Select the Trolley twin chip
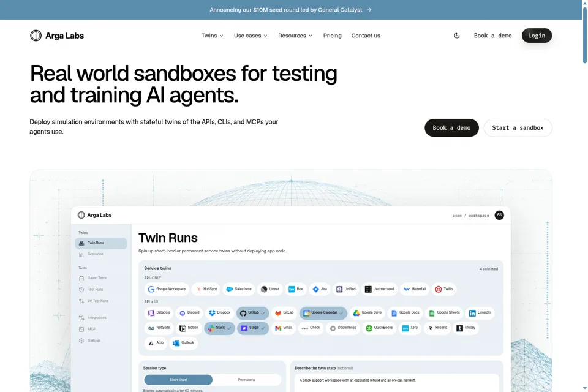The height and width of the screenshot is (392, 588). pos(466,328)
